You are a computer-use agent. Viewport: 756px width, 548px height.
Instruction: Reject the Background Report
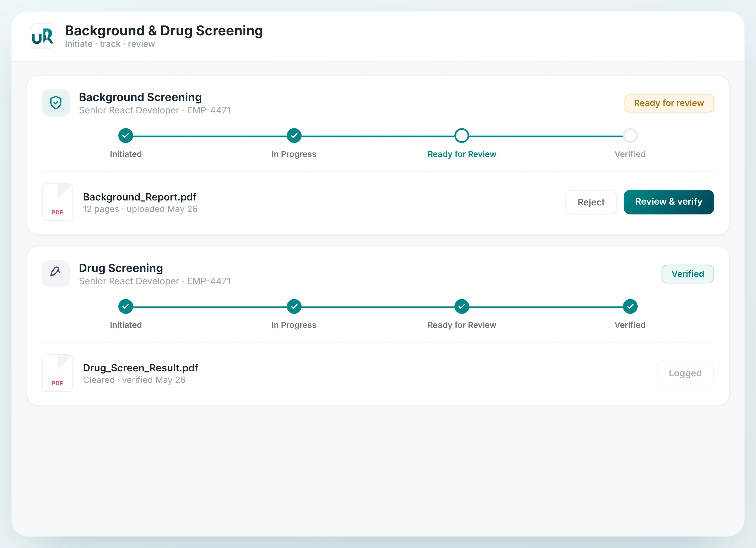[x=591, y=202]
